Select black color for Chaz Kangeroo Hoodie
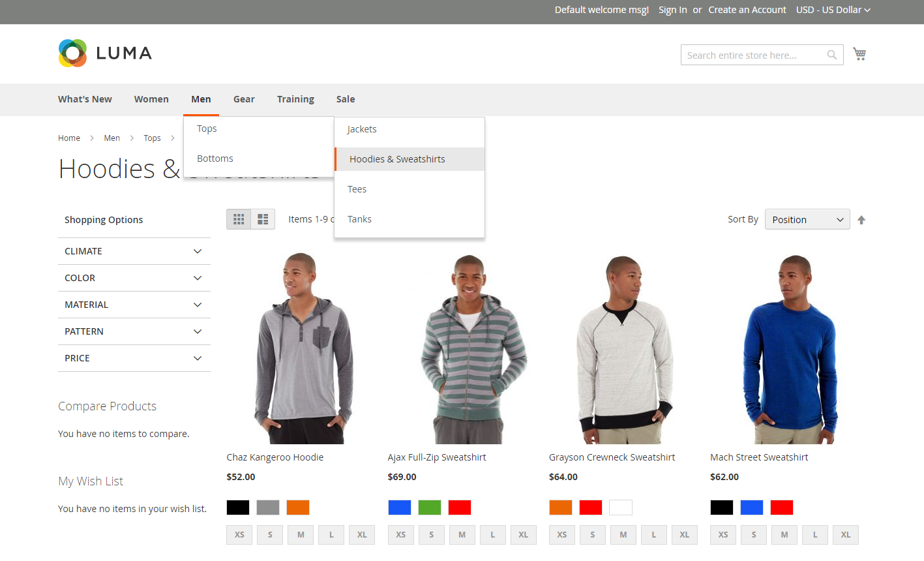The image size is (924, 561). click(x=238, y=508)
